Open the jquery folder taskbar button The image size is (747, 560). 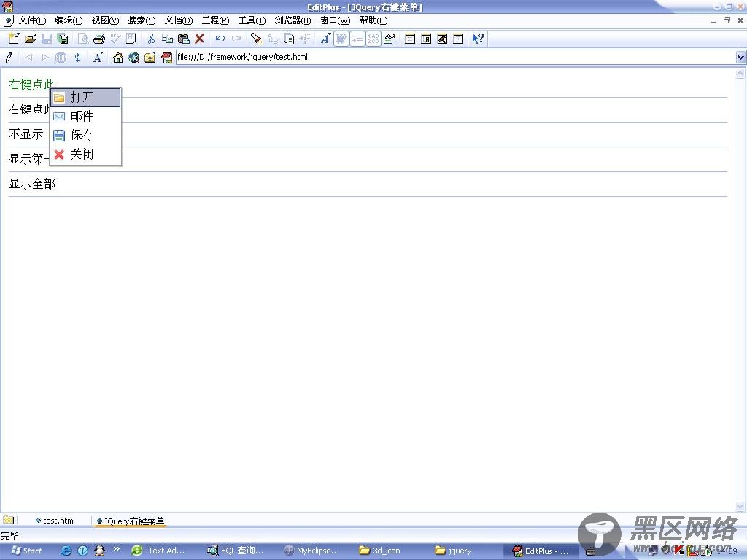[x=454, y=551]
